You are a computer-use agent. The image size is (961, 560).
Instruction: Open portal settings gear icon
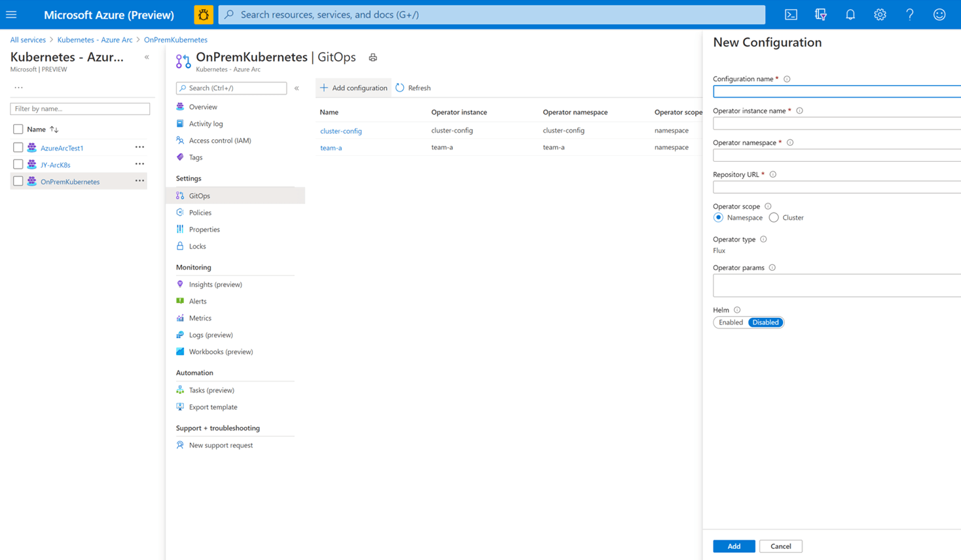(880, 14)
